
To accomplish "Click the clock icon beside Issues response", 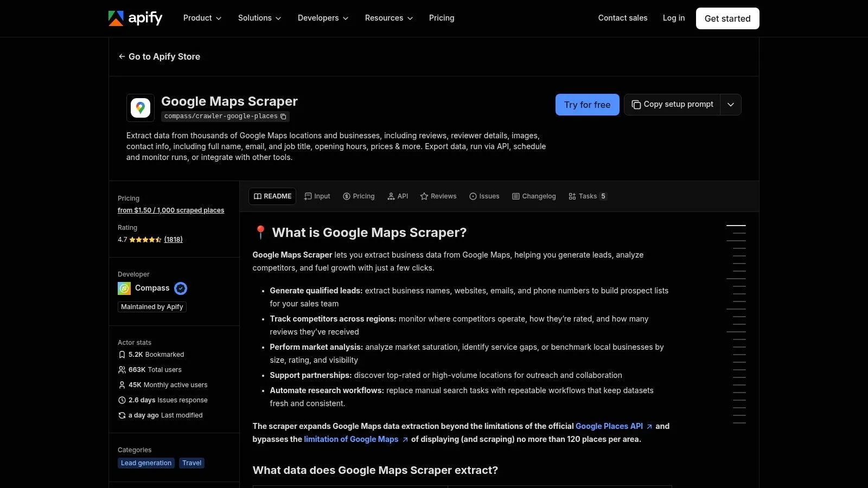I will pyautogui.click(x=122, y=400).
